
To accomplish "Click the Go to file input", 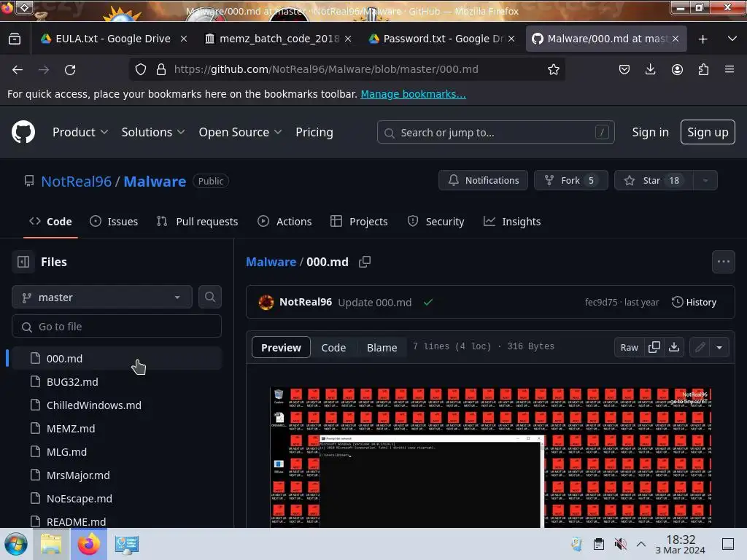I will (x=117, y=326).
